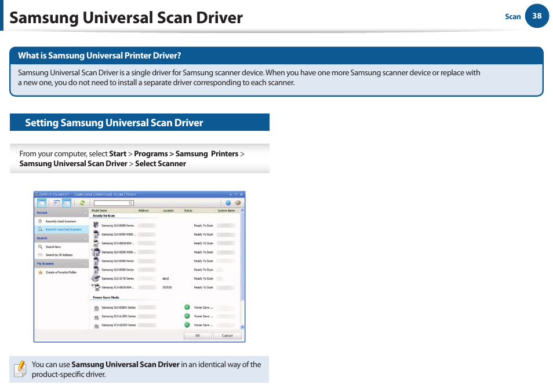
Task: Toggle the left navigation pane toolbar icon
Action: point(42,203)
